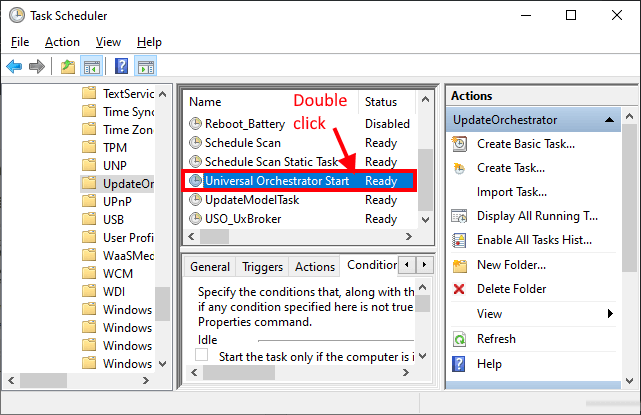This screenshot has width=641, height=415.
Task: Click the Create Basic Task icon
Action: 459,144
